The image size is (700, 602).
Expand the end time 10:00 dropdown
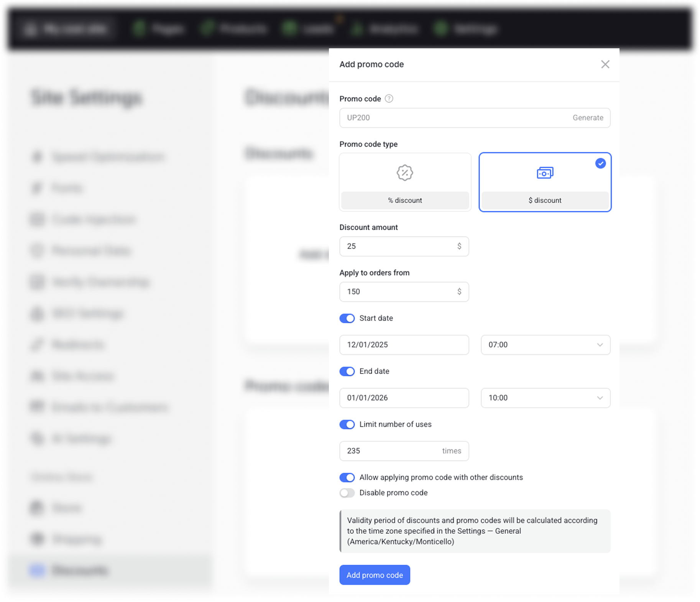click(x=545, y=398)
